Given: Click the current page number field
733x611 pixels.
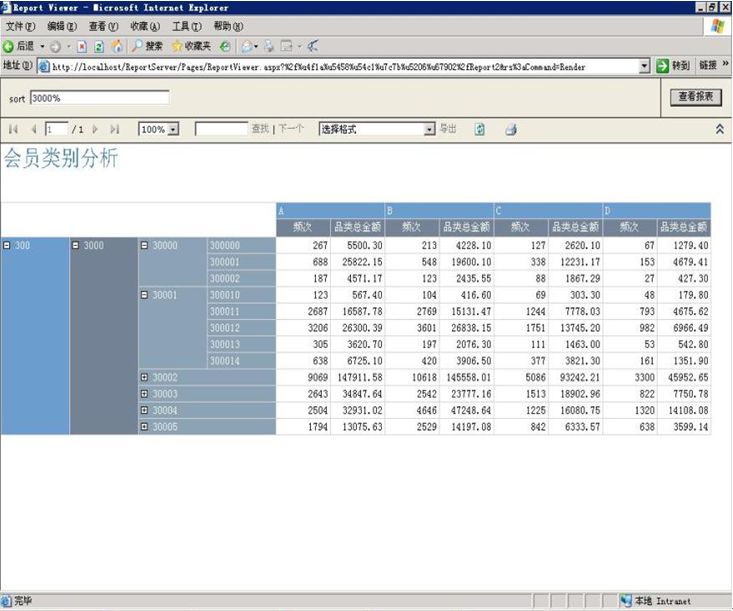Looking at the screenshot, I should [57, 129].
